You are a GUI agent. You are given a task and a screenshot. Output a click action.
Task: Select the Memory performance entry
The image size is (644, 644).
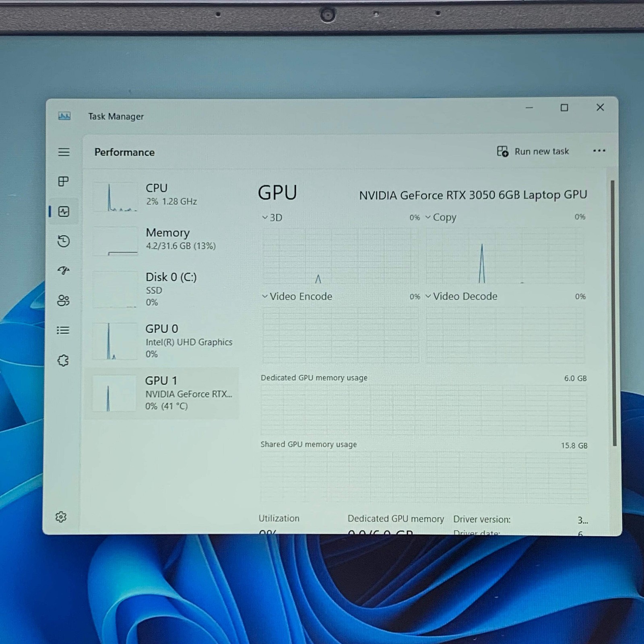point(162,240)
